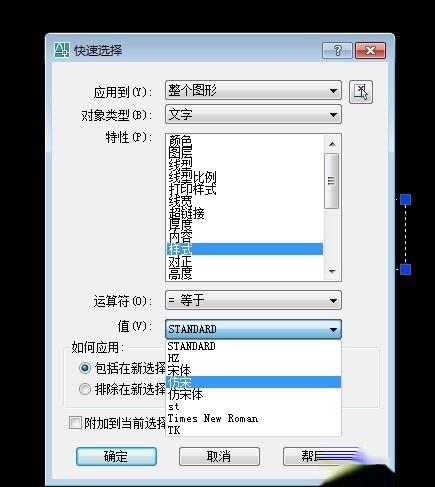The image size is (435, 487).
Task: Click the question mark help button
Action: [337, 51]
